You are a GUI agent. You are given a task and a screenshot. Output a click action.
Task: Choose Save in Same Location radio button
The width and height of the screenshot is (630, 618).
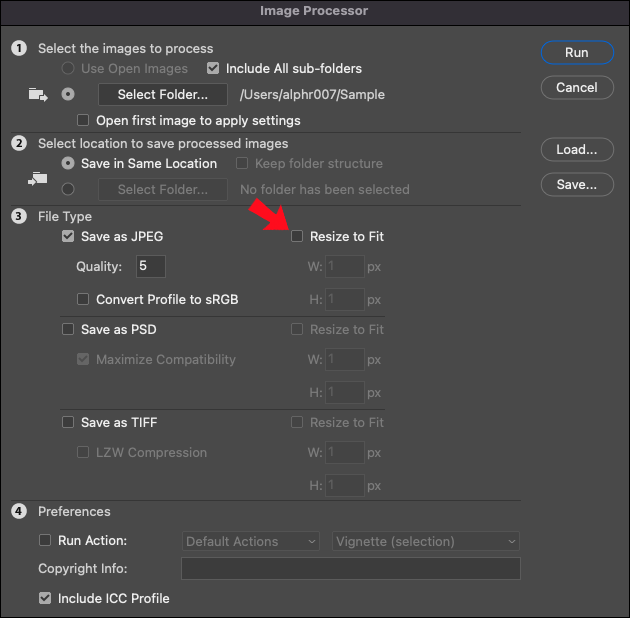[68, 163]
